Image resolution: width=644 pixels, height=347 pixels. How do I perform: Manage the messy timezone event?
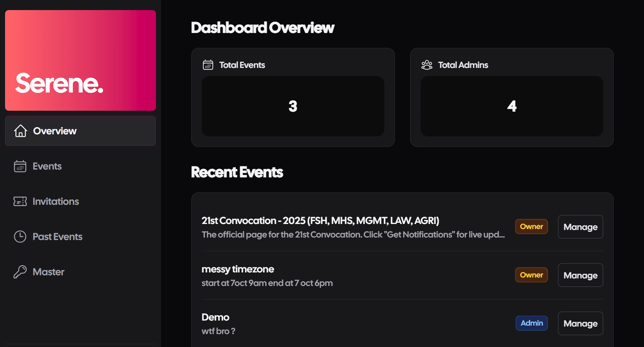coord(580,275)
